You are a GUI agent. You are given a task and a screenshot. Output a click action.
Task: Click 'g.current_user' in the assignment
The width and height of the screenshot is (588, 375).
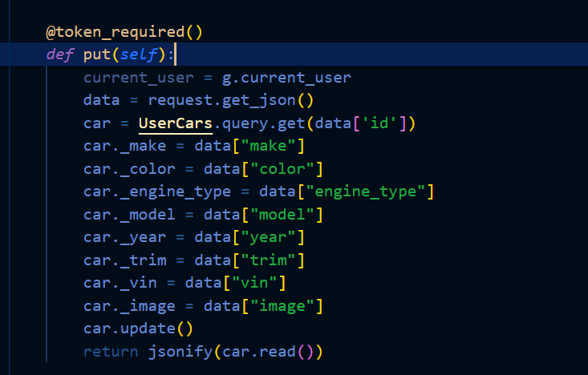tap(286, 78)
